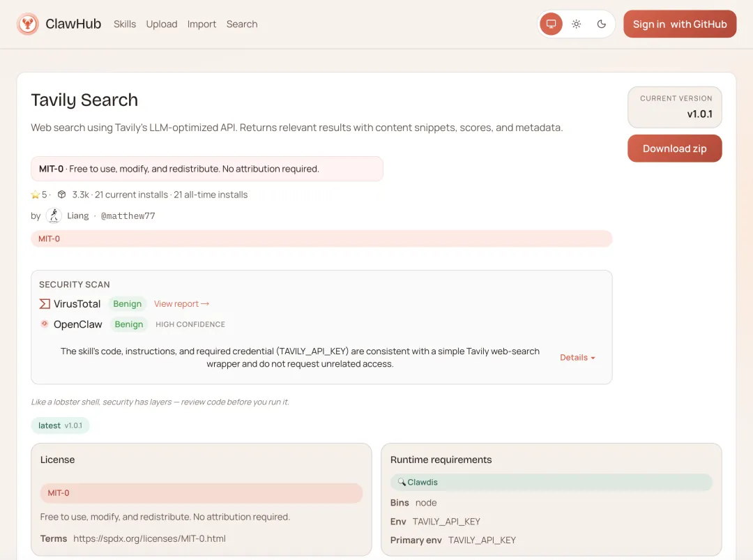
Task: Switch to light theme sun icon
Action: point(577,24)
